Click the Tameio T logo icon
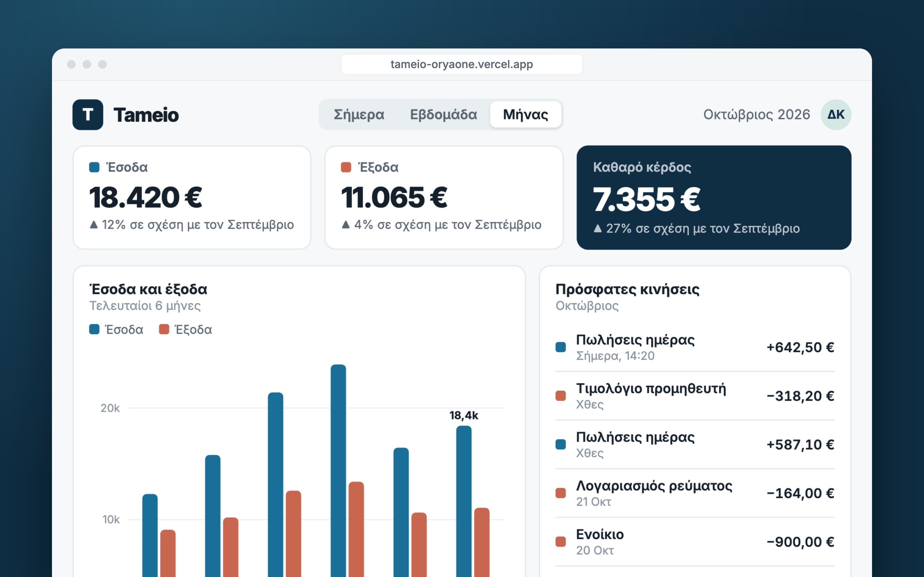The height and width of the screenshot is (577, 924). tap(87, 115)
